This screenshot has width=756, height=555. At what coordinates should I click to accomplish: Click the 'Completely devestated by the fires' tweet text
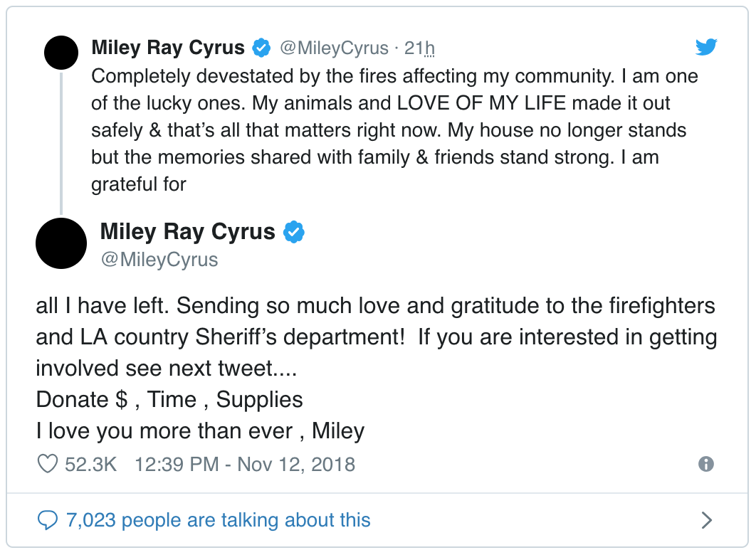[394, 130]
